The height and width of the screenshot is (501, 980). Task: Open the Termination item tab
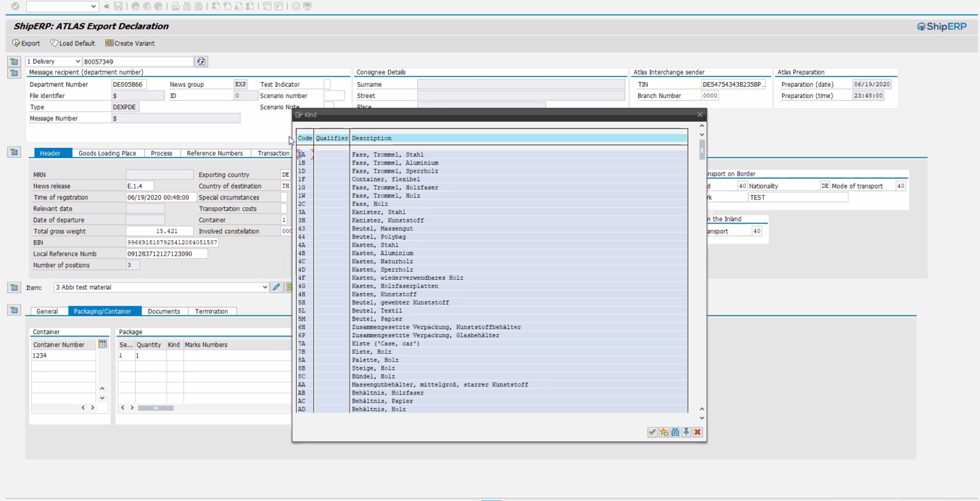[x=211, y=311]
